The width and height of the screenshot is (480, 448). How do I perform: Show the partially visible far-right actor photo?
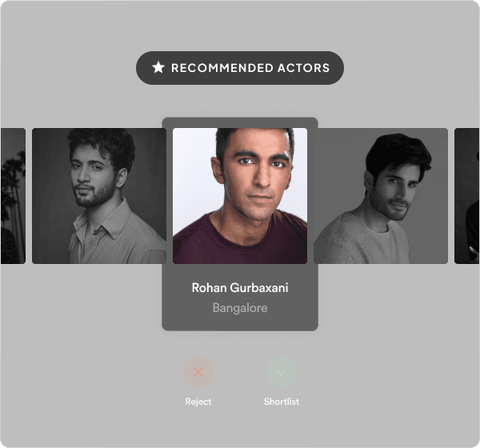coord(467,195)
